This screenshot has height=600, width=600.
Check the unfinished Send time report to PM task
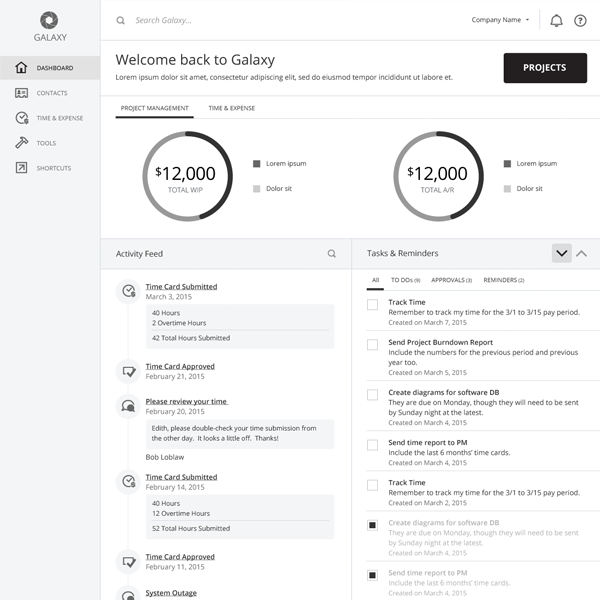click(x=372, y=445)
